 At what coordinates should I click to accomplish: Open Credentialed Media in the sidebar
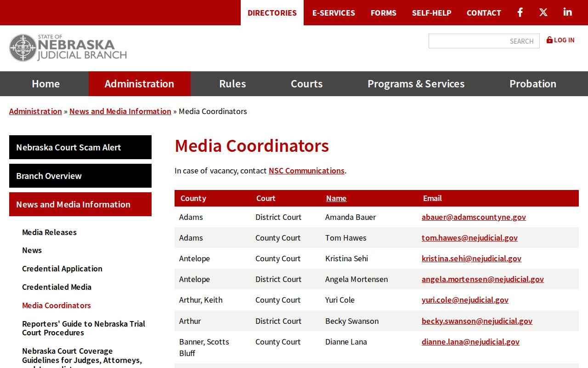[57, 287]
